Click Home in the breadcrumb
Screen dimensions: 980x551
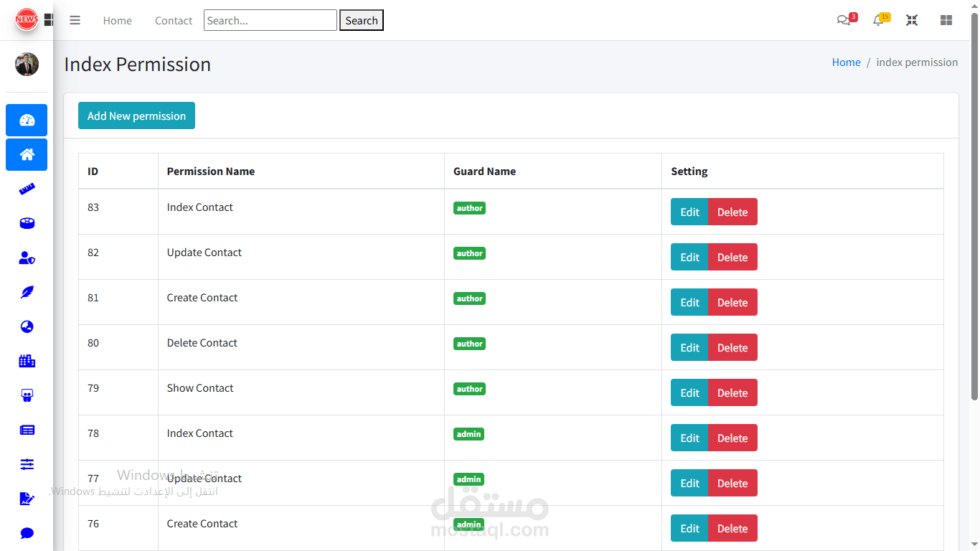(846, 62)
